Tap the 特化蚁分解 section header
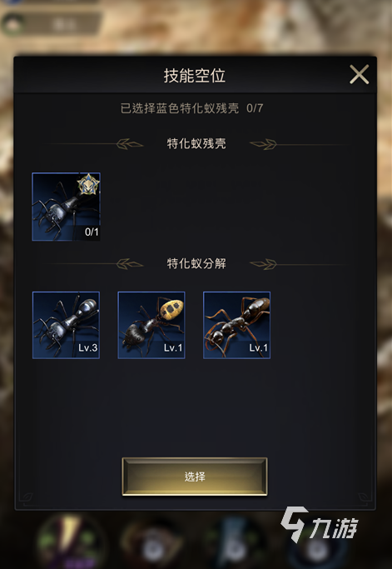This screenshot has width=392, height=569. [196, 264]
